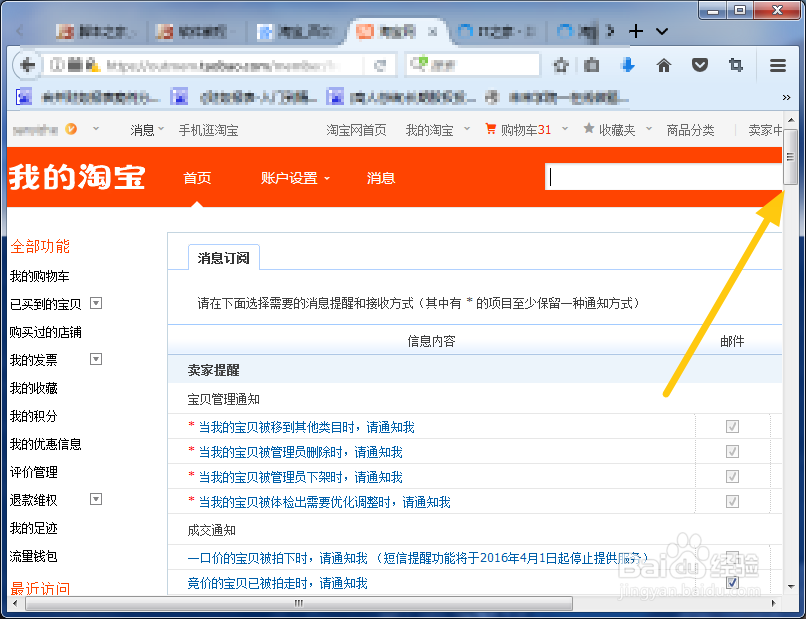This screenshot has width=806, height=619.
Task: Open 评价管理 in sidebar
Action: (x=33, y=472)
